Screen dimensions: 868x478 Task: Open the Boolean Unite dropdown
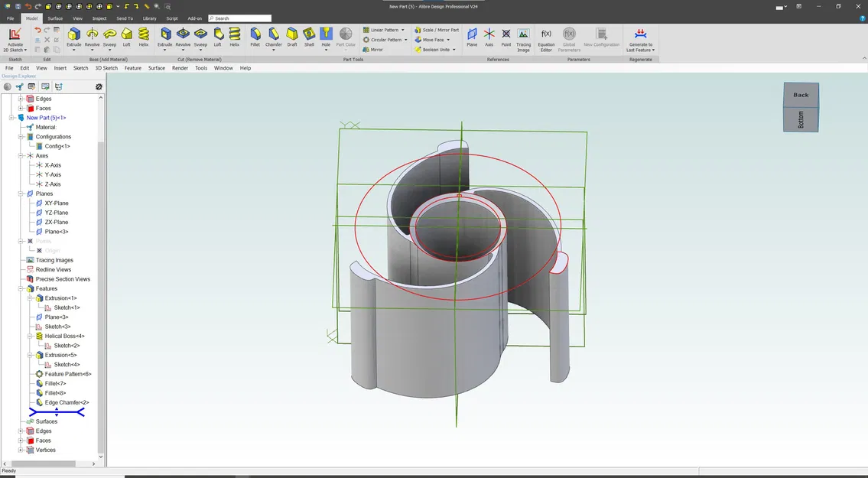click(x=454, y=50)
